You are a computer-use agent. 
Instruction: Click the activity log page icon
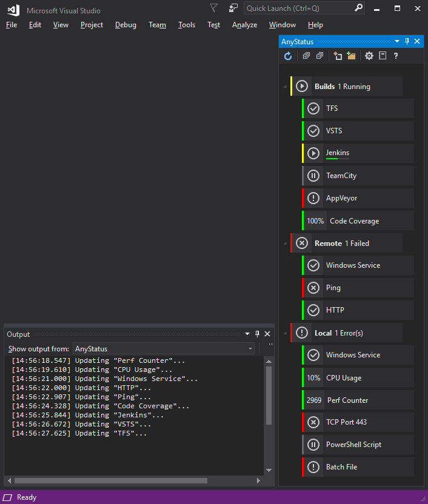(x=383, y=56)
